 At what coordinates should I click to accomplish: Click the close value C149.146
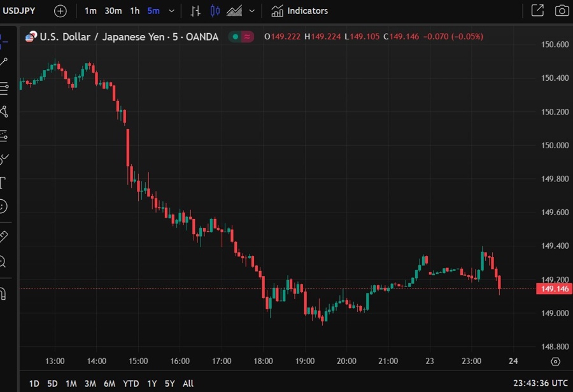pos(401,36)
